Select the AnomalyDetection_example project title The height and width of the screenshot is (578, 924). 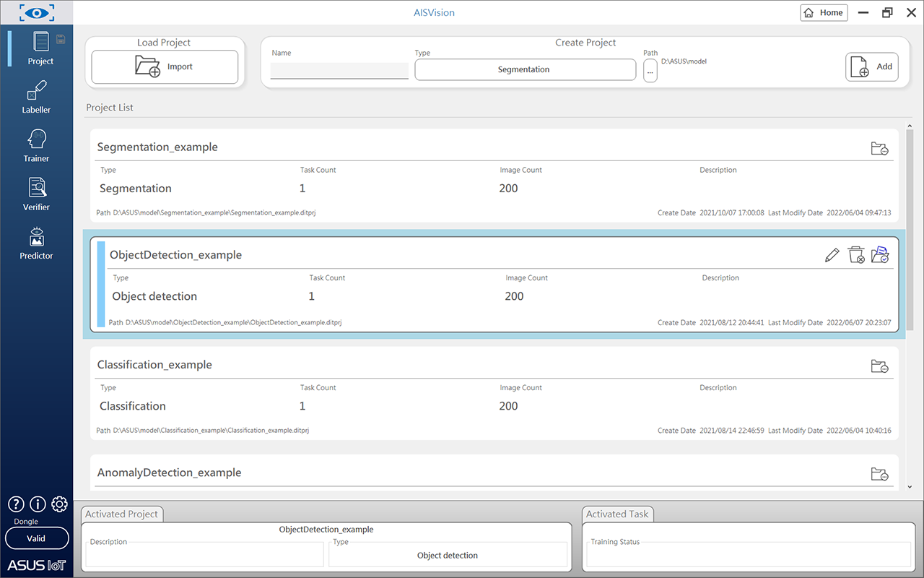point(169,473)
